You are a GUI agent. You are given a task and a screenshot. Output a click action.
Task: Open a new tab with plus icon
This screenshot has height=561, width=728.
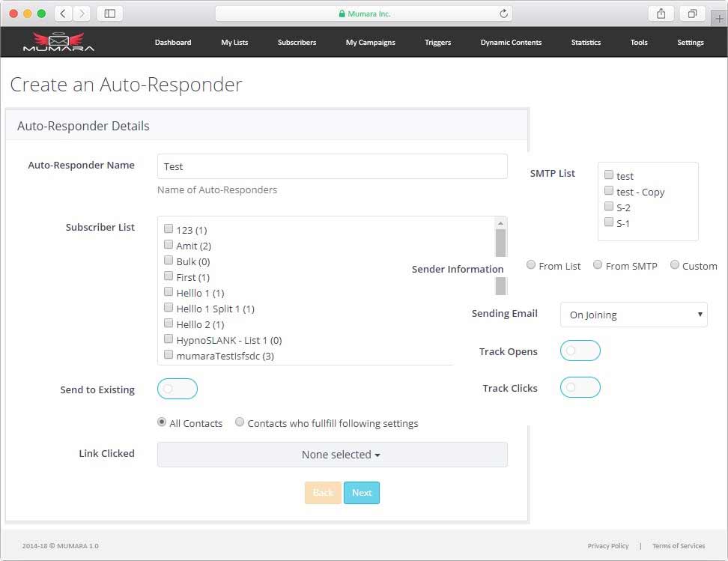pos(720,19)
